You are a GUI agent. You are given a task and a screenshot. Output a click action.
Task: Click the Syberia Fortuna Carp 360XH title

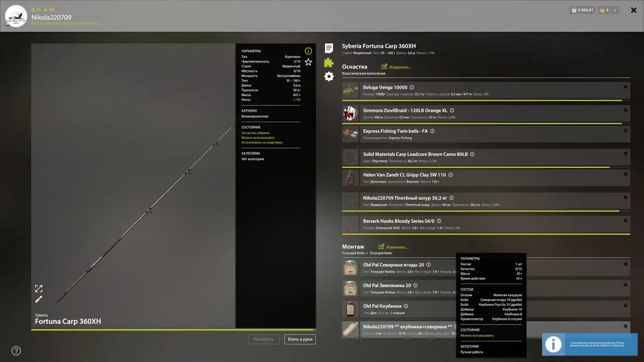click(x=379, y=46)
